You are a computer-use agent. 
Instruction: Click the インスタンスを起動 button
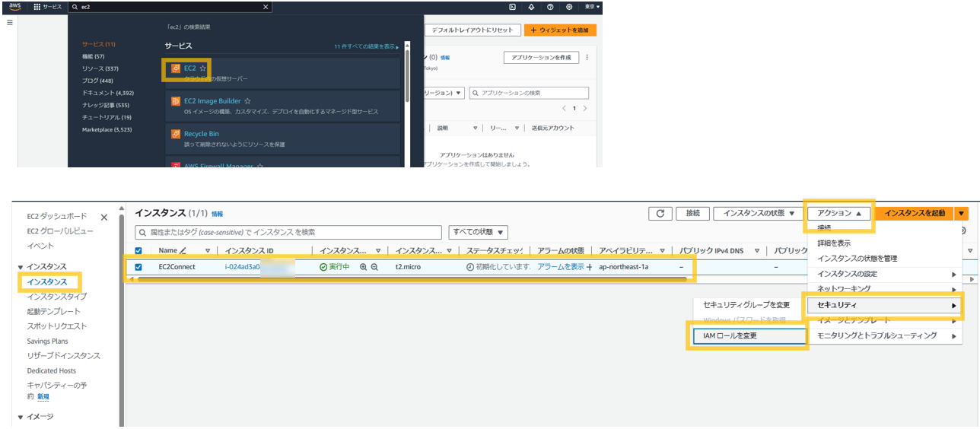click(x=915, y=214)
